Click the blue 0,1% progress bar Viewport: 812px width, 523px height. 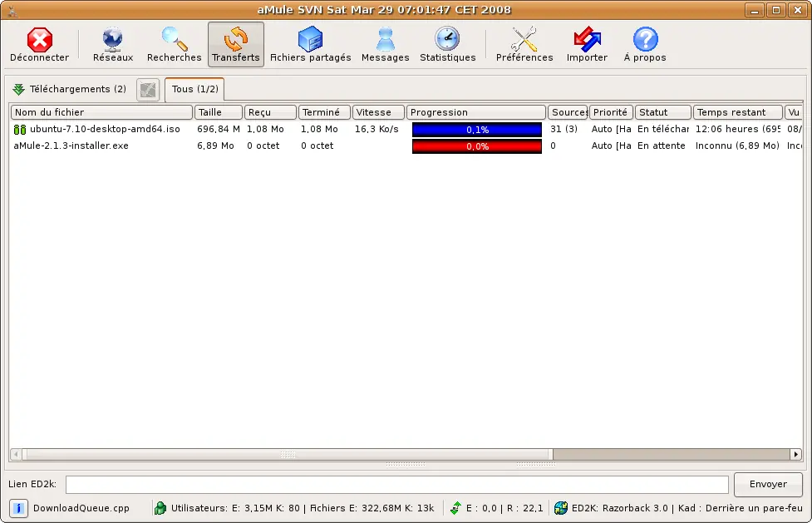[x=477, y=130]
